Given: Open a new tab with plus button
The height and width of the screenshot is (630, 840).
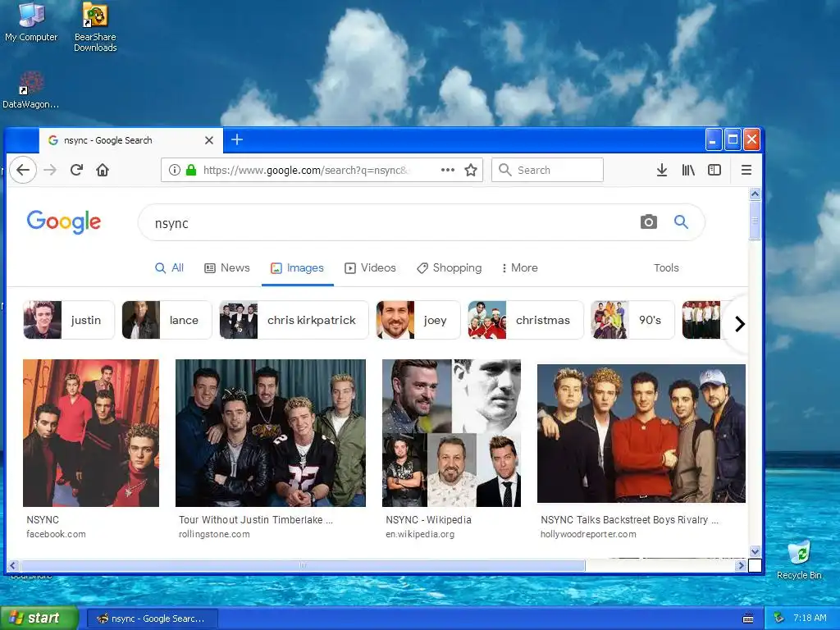Looking at the screenshot, I should click(237, 139).
